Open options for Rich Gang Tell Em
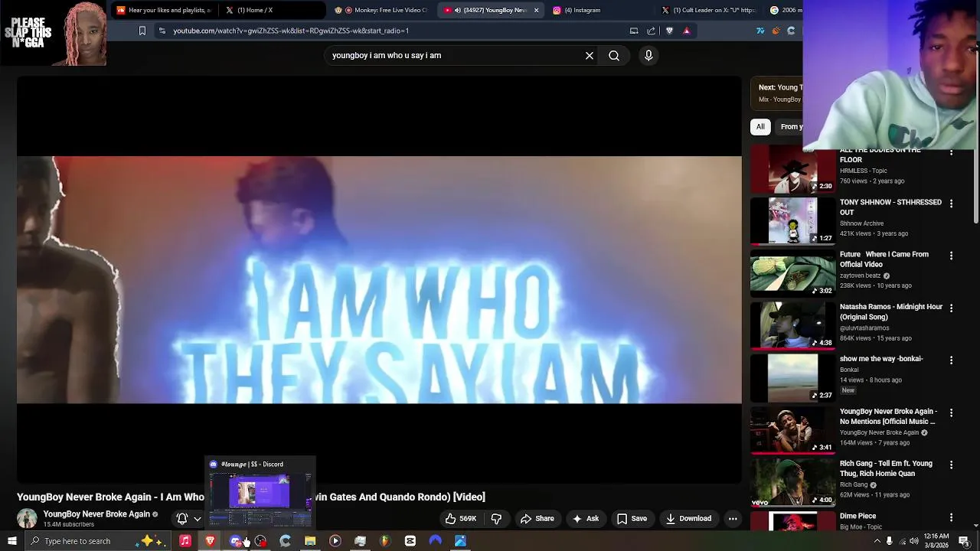Screen dimensions: 980x551 click(x=951, y=465)
